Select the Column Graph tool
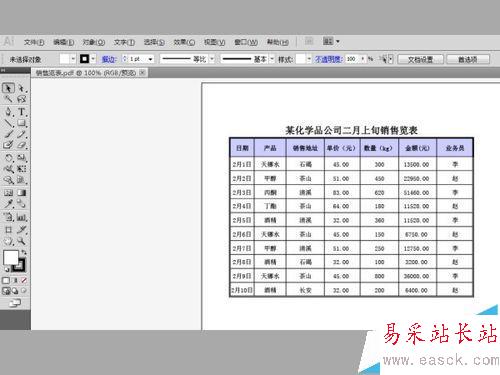500x375 pixels. [22, 217]
